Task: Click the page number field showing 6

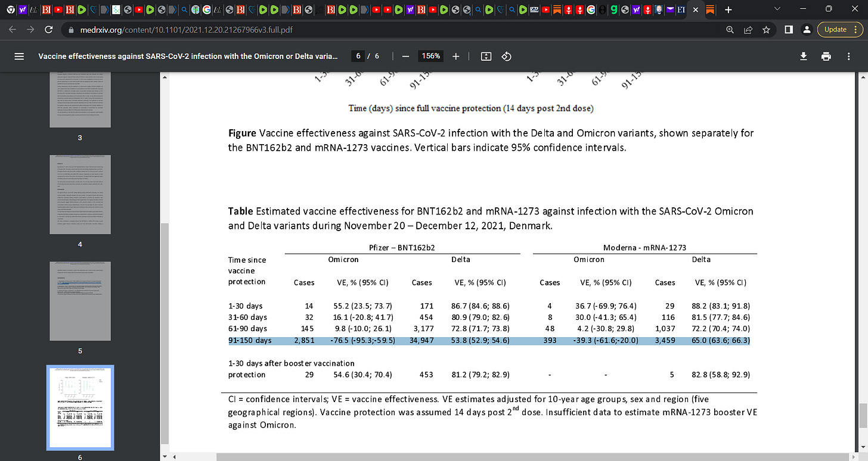Action: (358, 56)
